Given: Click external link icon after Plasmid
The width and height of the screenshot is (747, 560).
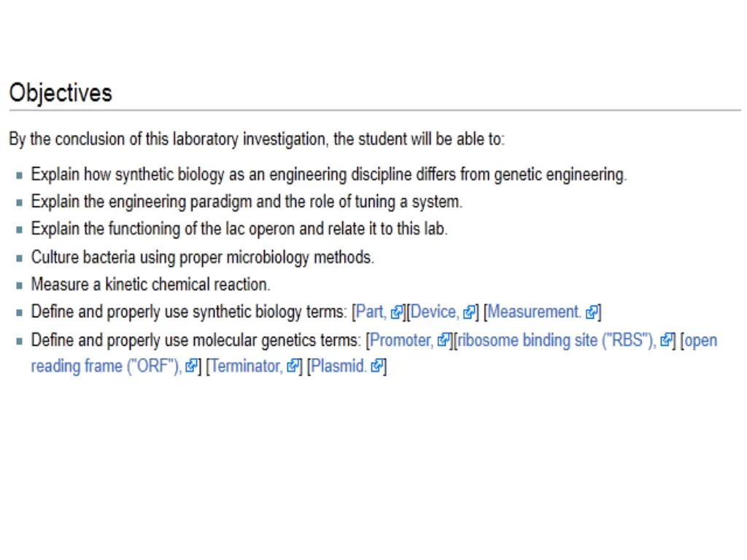Looking at the screenshot, I should 377,366.
